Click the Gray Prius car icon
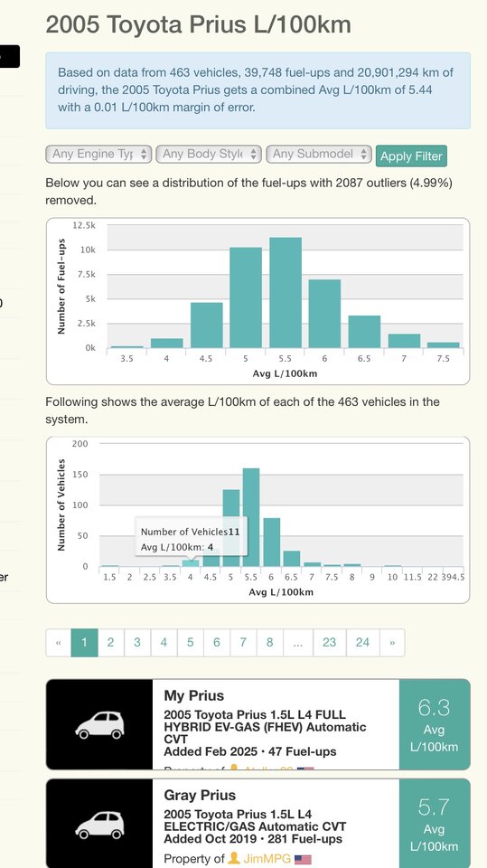This screenshot has width=487, height=868. 99,825
